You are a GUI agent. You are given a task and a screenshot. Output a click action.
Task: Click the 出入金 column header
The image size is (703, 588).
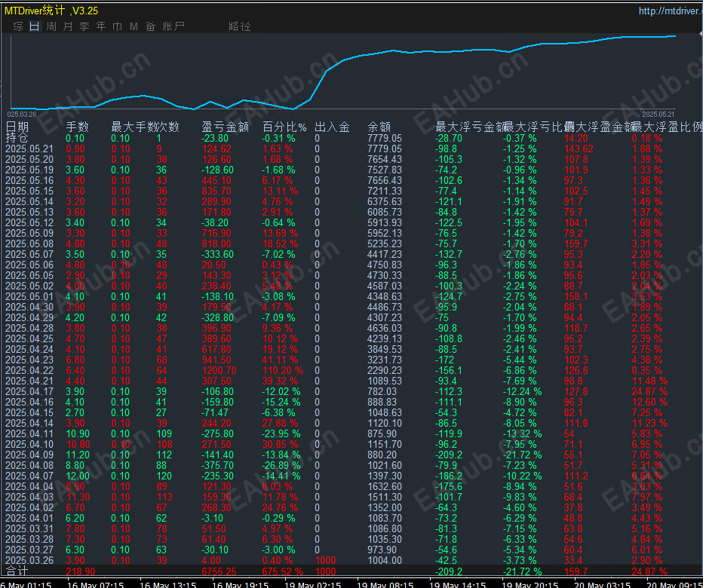click(x=332, y=127)
